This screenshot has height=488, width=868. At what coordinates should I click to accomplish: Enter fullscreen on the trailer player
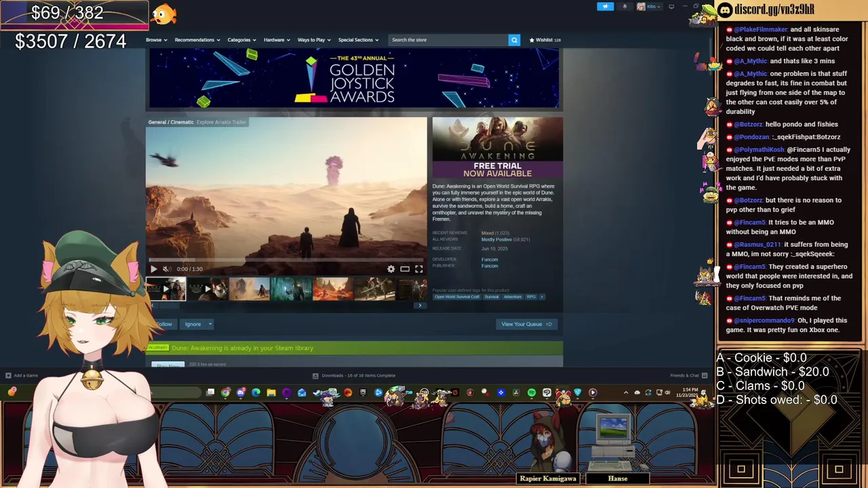(418, 269)
